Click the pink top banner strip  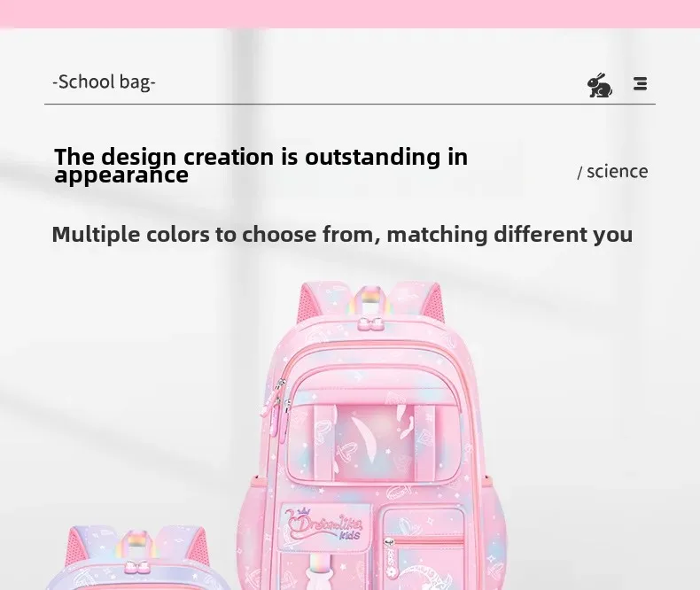(x=350, y=14)
